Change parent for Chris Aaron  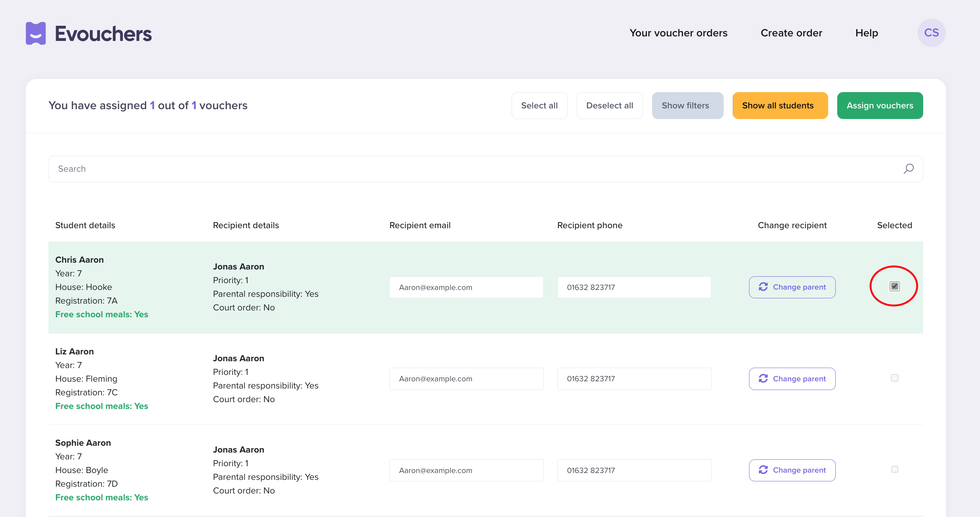[792, 287]
